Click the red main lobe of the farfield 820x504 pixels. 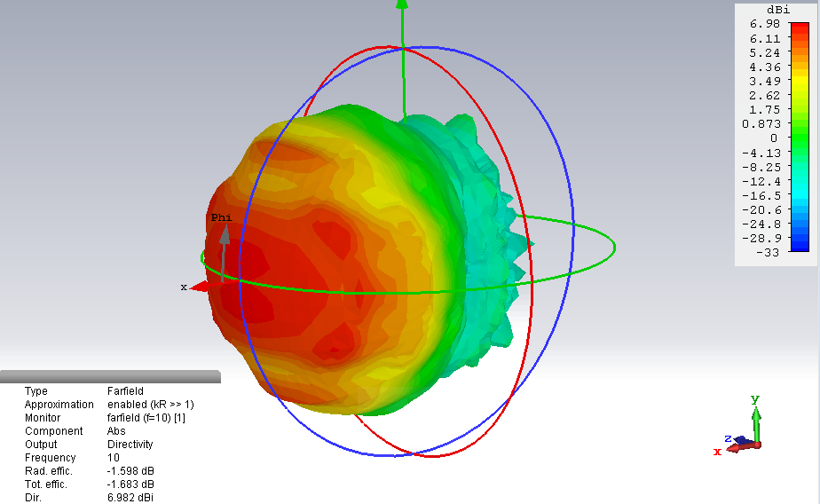coord(266,284)
